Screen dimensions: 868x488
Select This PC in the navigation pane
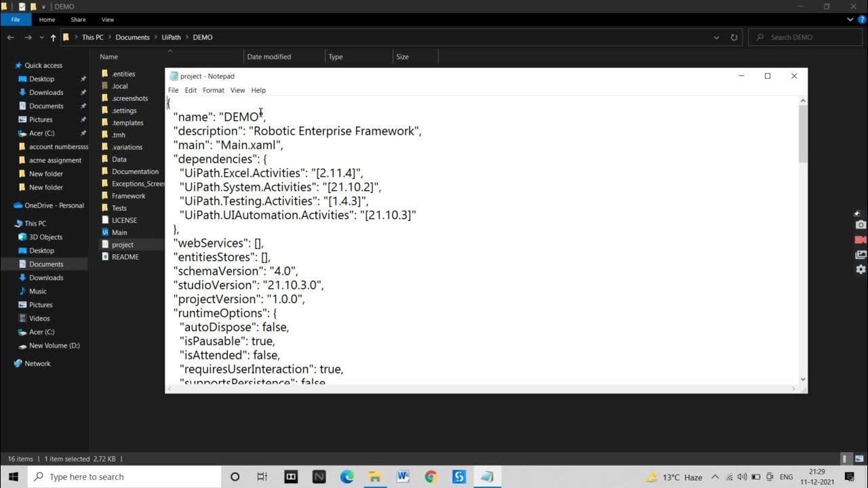coord(35,224)
